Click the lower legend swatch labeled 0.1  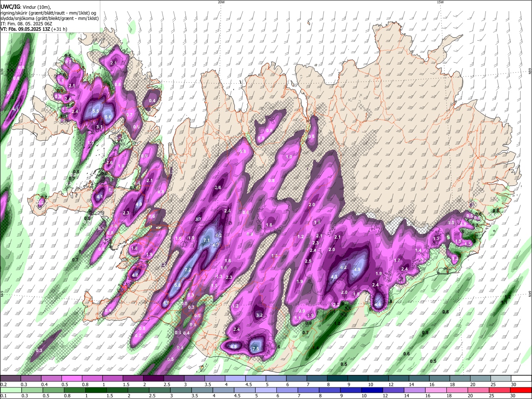10,390
